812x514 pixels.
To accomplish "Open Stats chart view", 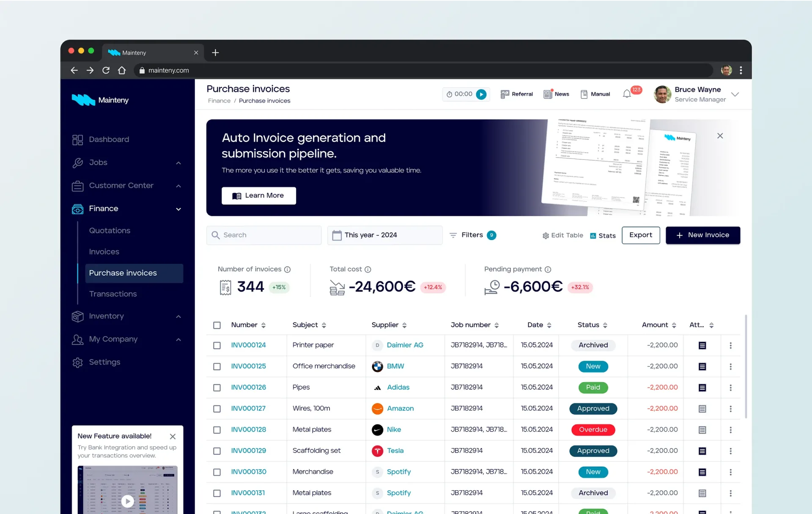I will pos(603,235).
